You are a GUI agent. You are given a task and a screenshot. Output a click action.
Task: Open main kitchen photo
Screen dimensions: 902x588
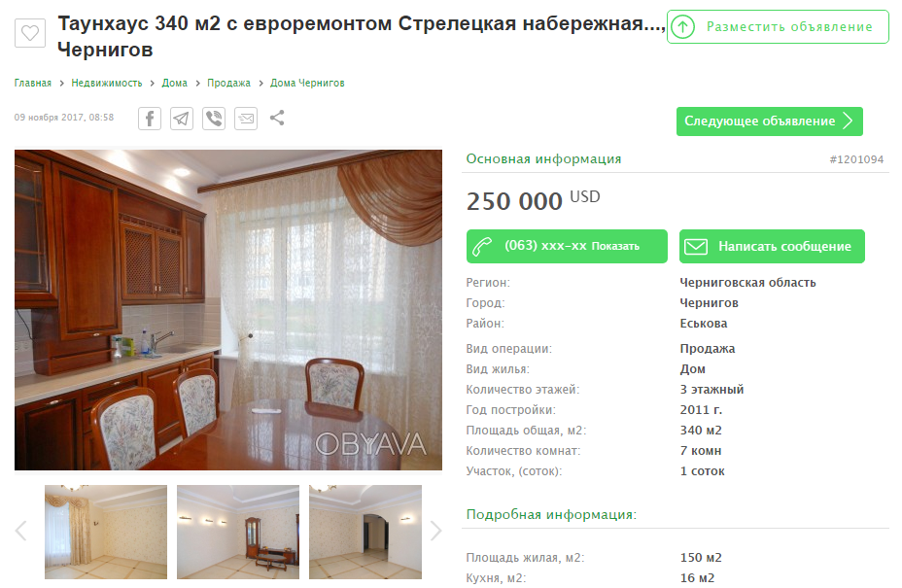click(228, 310)
